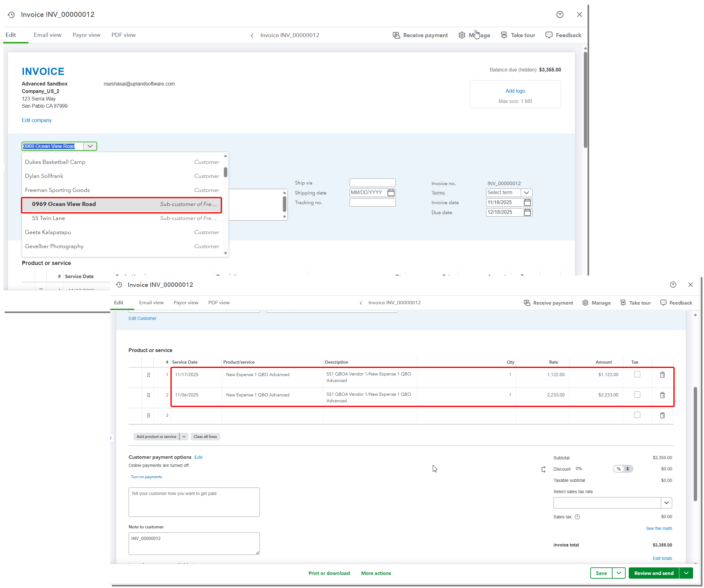Expand the customer name dropdown arrow
The width and height of the screenshot is (704, 588).
[90, 146]
